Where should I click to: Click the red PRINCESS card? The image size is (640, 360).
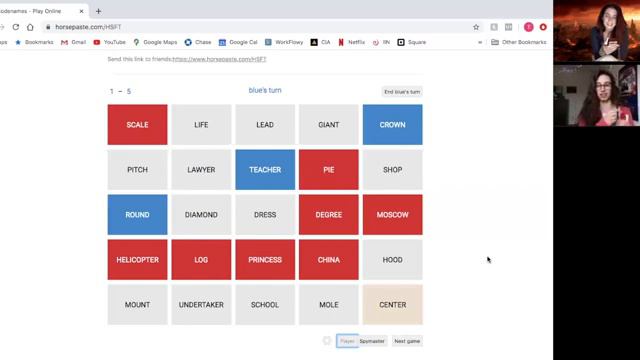[x=265, y=260]
